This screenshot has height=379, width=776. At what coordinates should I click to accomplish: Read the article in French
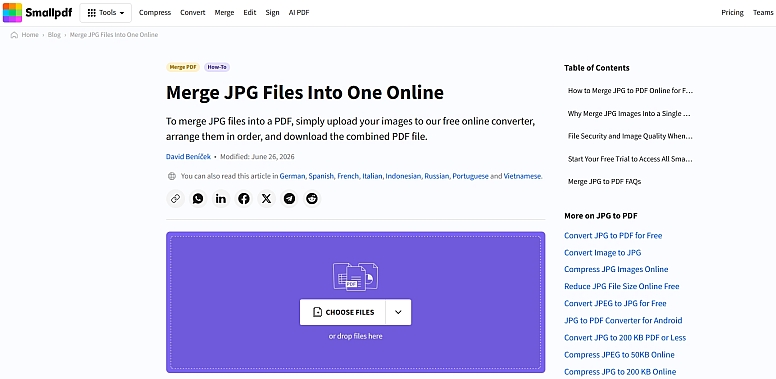tap(348, 176)
